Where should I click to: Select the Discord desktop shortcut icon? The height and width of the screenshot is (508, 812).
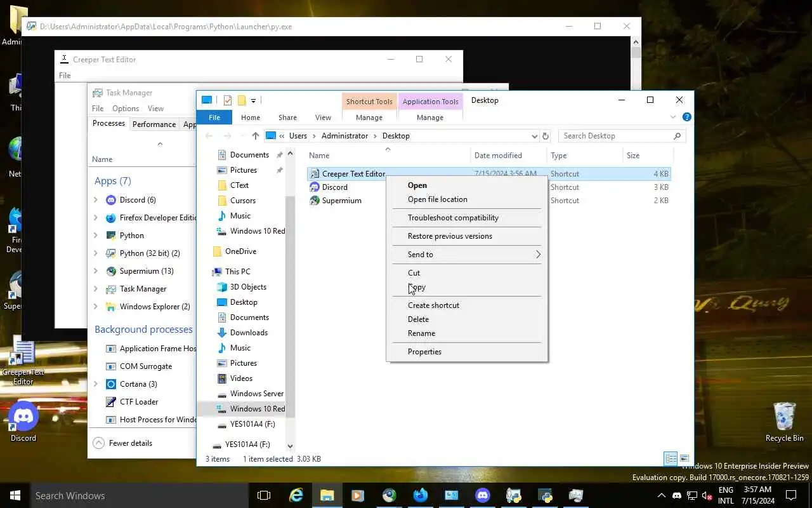(23, 422)
